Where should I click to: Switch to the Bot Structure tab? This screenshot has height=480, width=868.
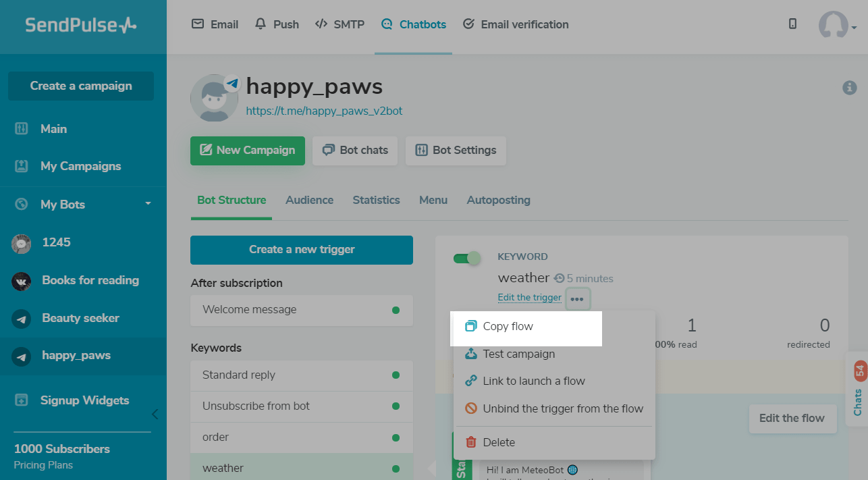click(232, 200)
